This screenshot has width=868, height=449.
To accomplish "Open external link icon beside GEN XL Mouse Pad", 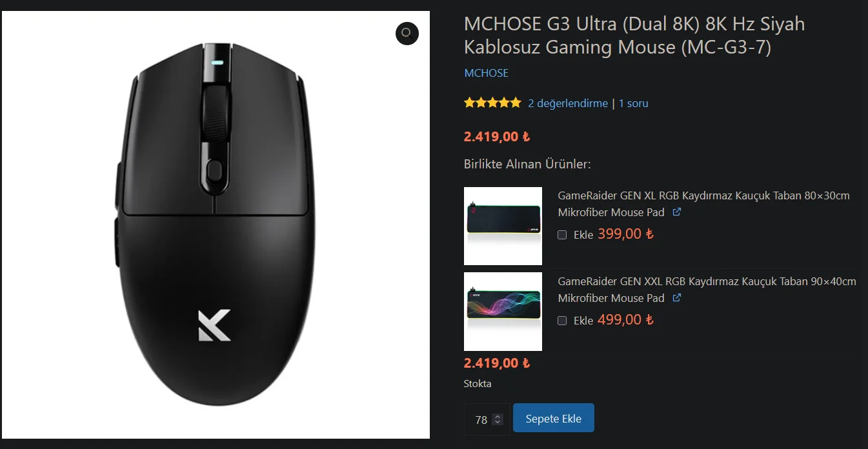I will [677, 212].
